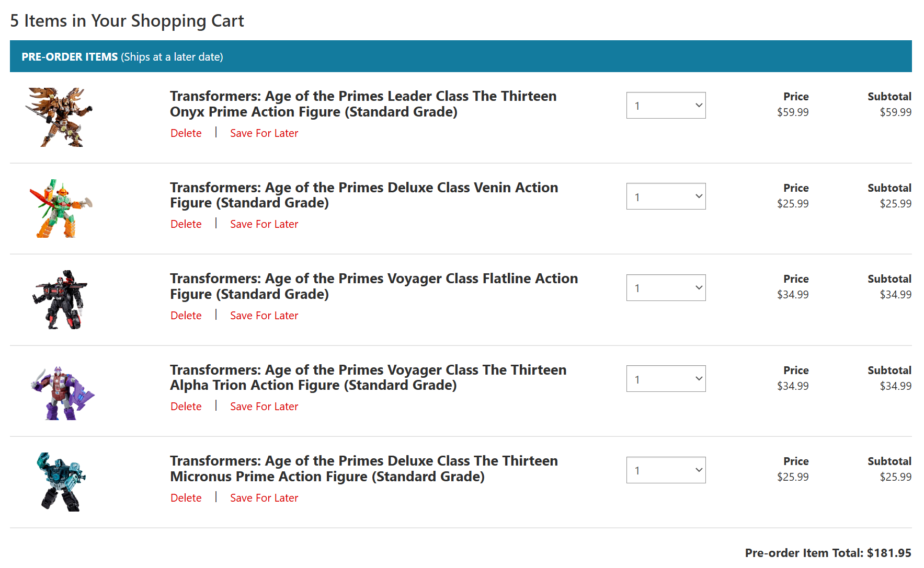Screen dimensions: 924x568
Task: Delete Venin figure from the cart
Action: [x=186, y=224]
